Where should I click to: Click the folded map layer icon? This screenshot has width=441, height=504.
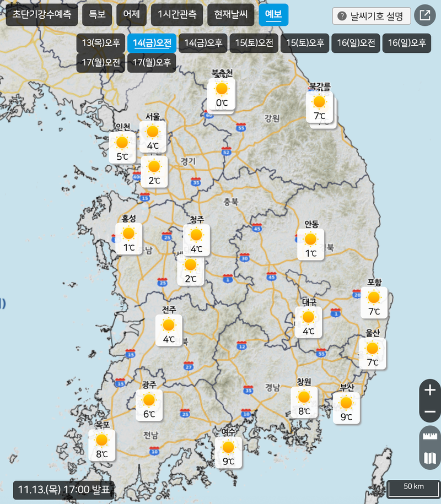pos(430,458)
